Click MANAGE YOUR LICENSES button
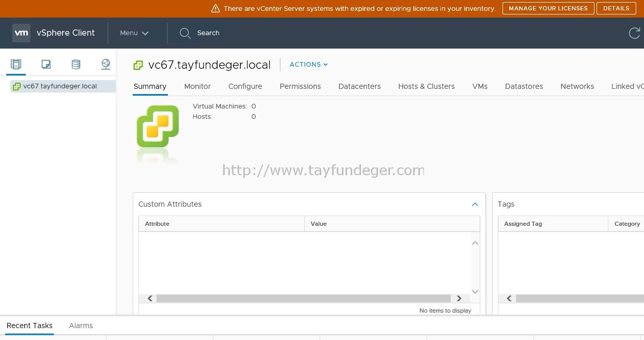Viewport: 644px width, 340px height. coord(548,8)
